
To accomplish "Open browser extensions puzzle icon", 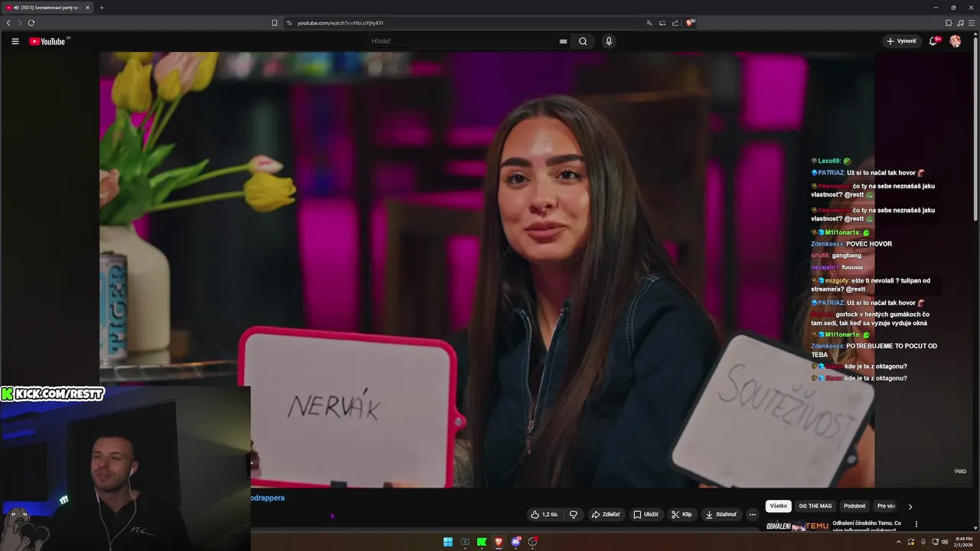I will [949, 23].
